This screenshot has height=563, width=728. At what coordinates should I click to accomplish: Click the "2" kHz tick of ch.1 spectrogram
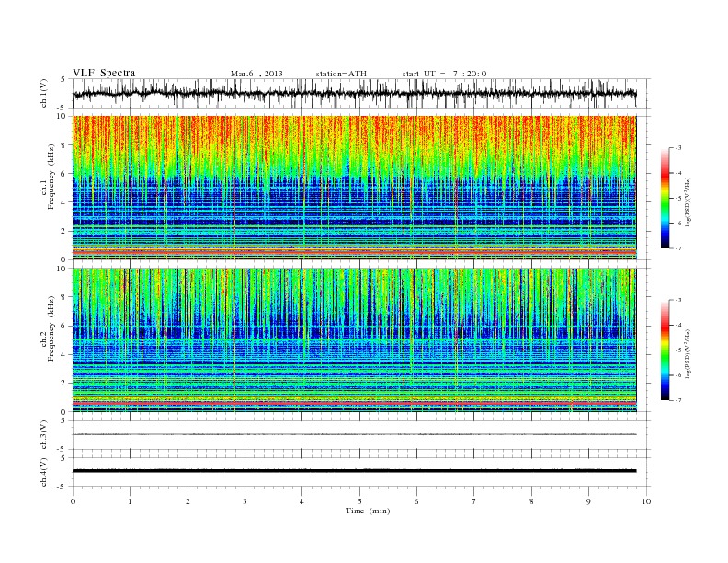point(63,231)
